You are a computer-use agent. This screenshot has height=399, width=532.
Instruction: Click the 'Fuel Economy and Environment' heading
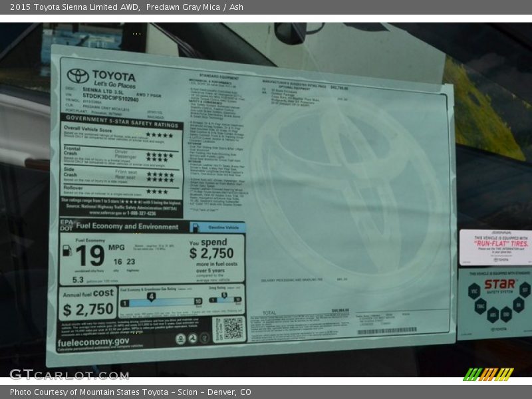127,226
